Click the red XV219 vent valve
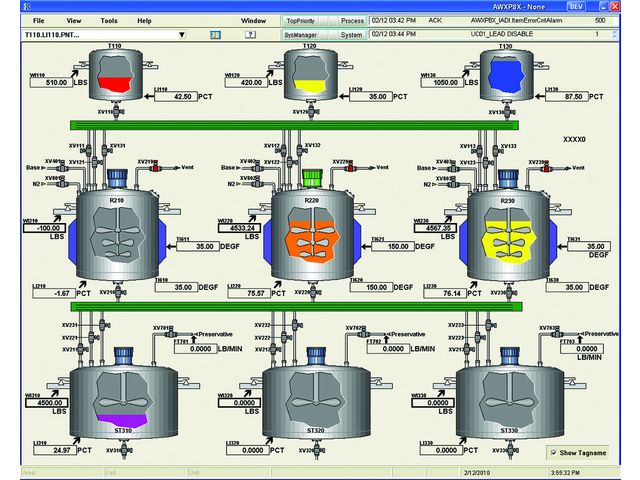The height and width of the screenshot is (480, 640). pos(156,168)
